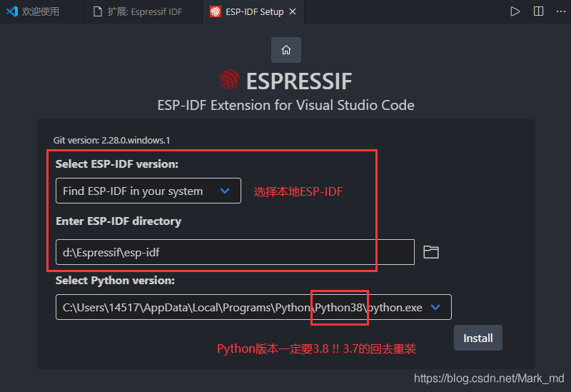Click the home icon button
This screenshot has width=571, height=392.
(x=286, y=50)
